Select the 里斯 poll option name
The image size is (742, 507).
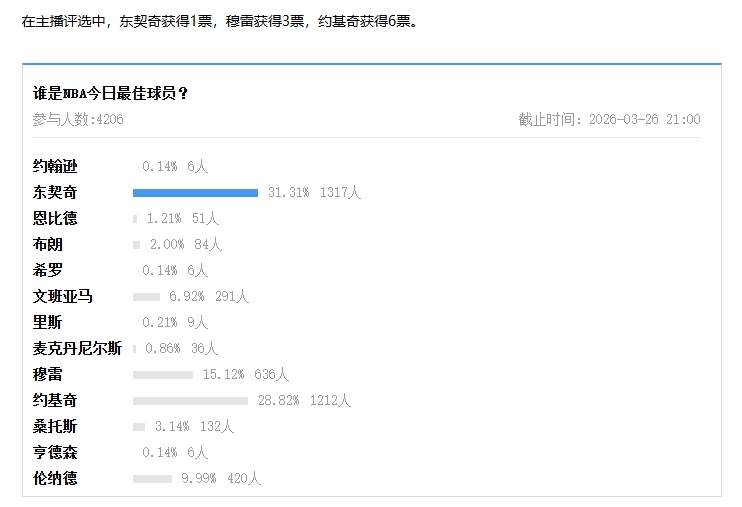[48, 322]
